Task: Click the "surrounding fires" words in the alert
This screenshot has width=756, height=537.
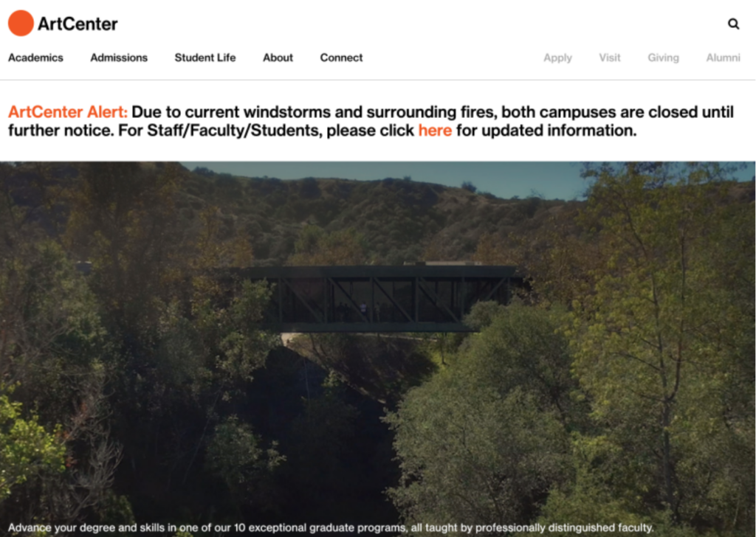Action: tap(431, 112)
